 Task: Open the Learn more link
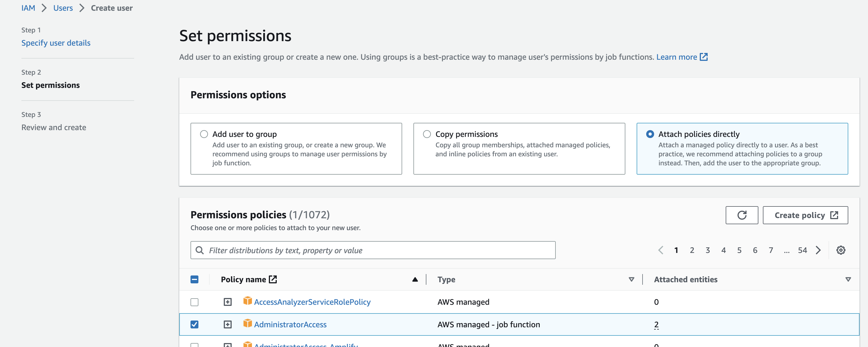(677, 57)
